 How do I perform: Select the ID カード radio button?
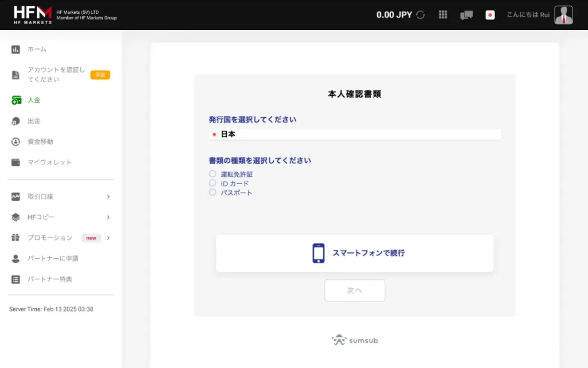212,183
